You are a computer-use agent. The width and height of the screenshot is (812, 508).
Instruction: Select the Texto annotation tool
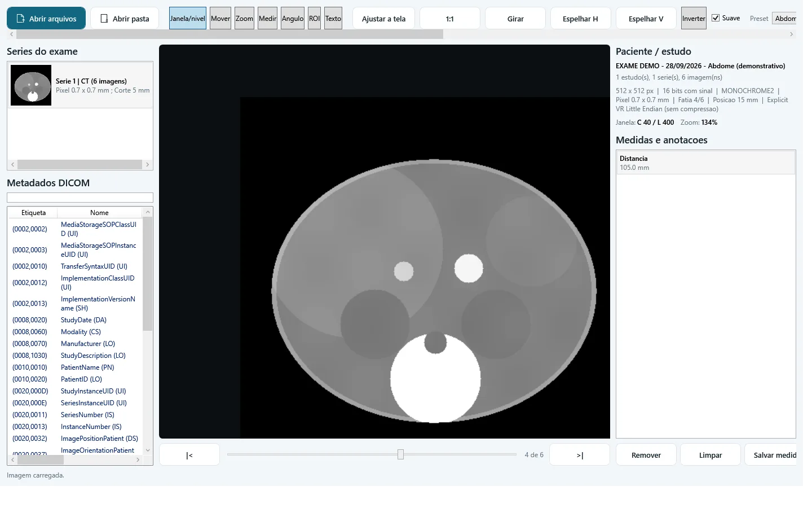coord(333,19)
